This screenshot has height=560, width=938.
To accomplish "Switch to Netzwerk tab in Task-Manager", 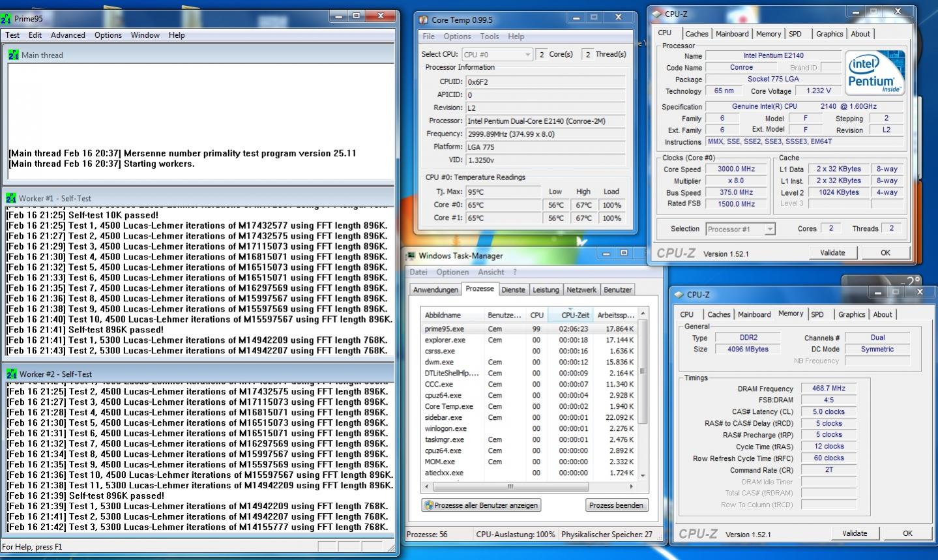I will coord(581,289).
